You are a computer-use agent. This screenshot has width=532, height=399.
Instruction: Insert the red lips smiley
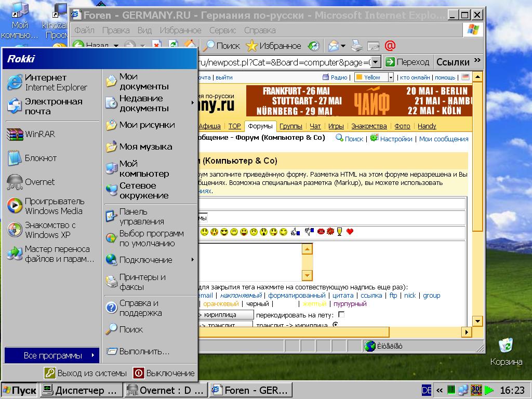pos(321,232)
